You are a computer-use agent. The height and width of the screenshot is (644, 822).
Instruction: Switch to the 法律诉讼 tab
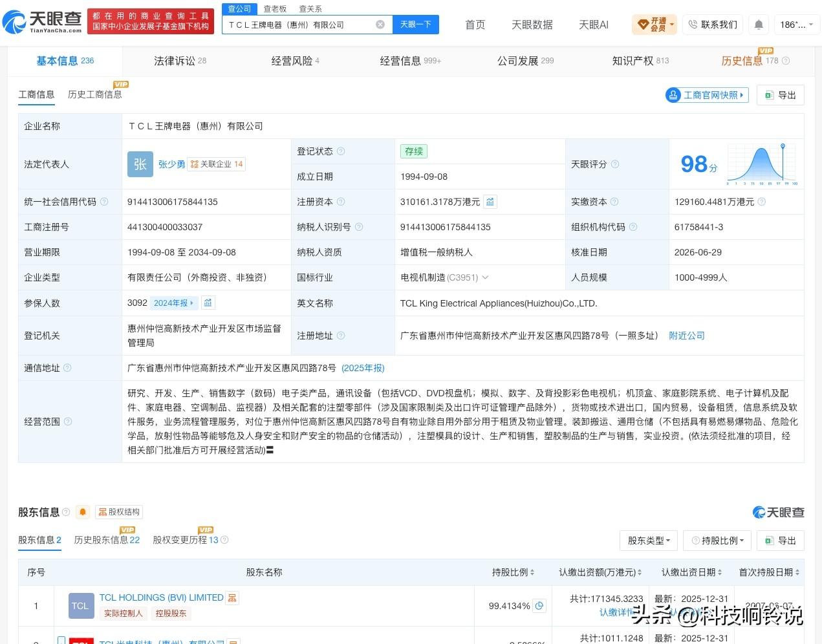180,61
